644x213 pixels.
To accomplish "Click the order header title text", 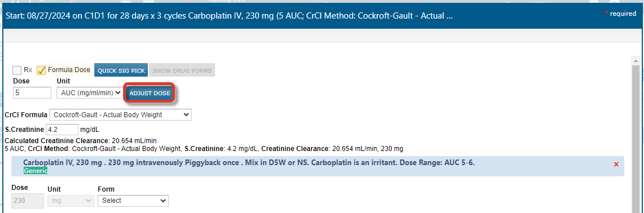I will [x=229, y=16].
